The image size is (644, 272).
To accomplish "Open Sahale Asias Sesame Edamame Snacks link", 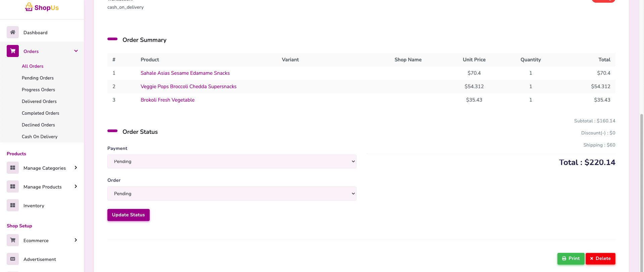I will (185, 73).
